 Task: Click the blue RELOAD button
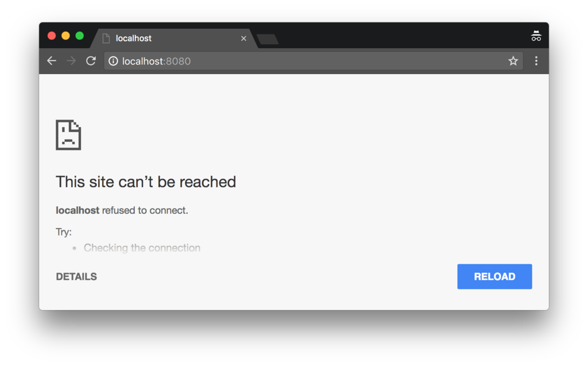point(494,276)
